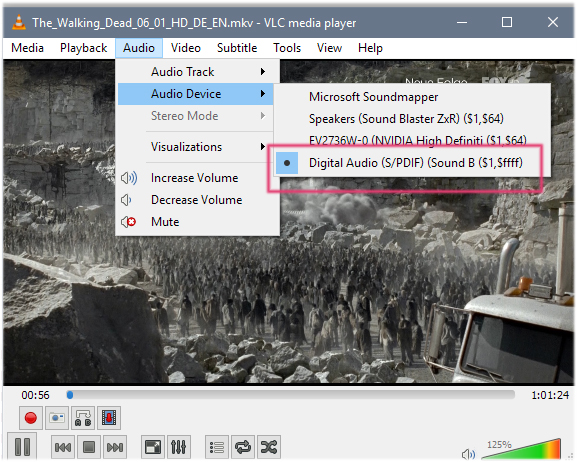Image resolution: width=577 pixels, height=462 pixels.
Task: Open the Video menu
Action: point(186,48)
